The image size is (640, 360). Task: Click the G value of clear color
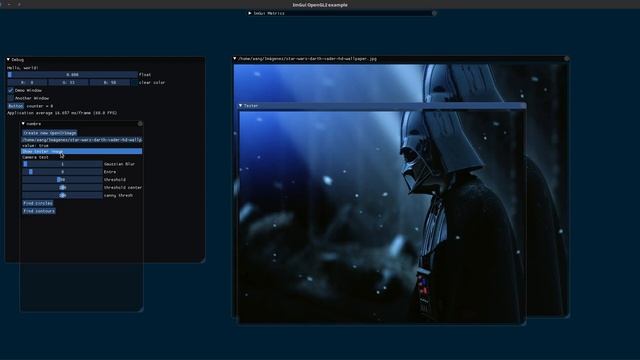click(68, 82)
